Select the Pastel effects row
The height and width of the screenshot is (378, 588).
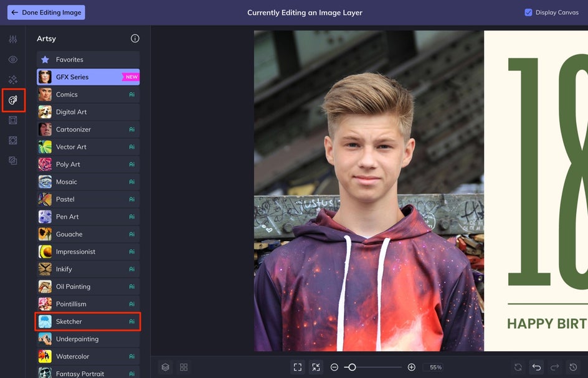point(88,199)
